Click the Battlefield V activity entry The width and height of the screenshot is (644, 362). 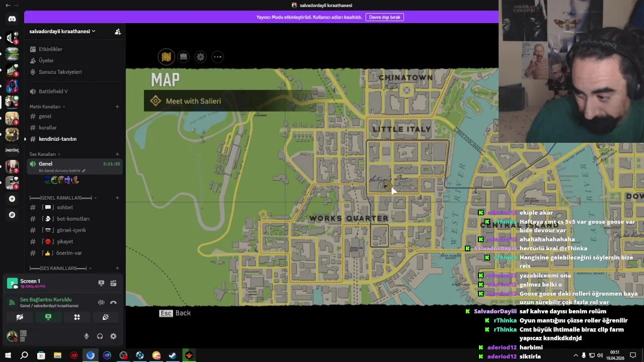(74, 92)
